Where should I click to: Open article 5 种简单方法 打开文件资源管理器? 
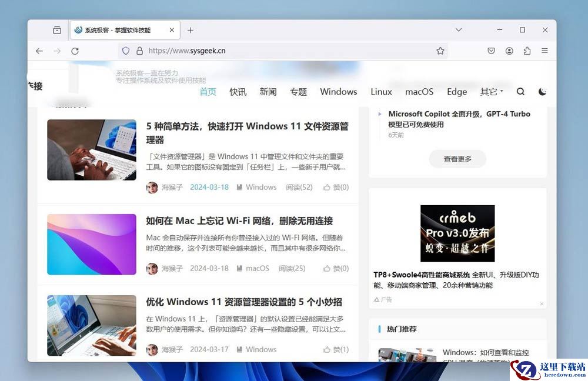(248, 133)
